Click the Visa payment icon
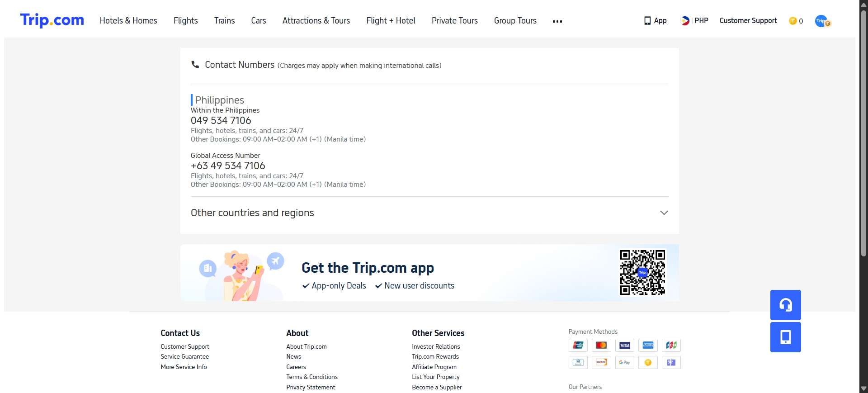Image resolution: width=868 pixels, height=393 pixels. (624, 345)
